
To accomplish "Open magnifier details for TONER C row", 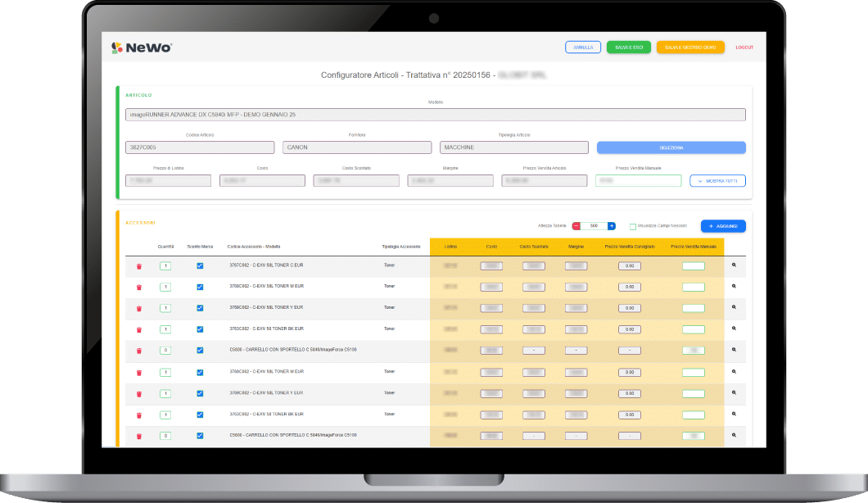I will coord(734,265).
